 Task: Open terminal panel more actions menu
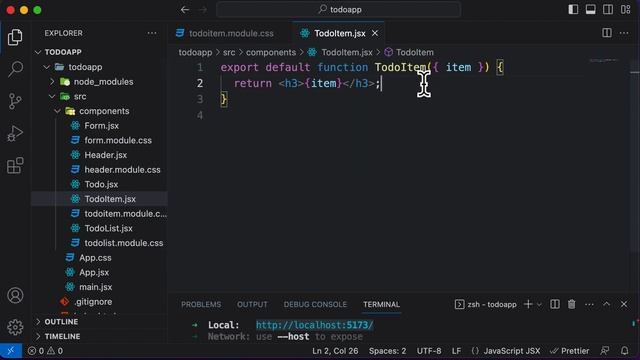coord(589,304)
